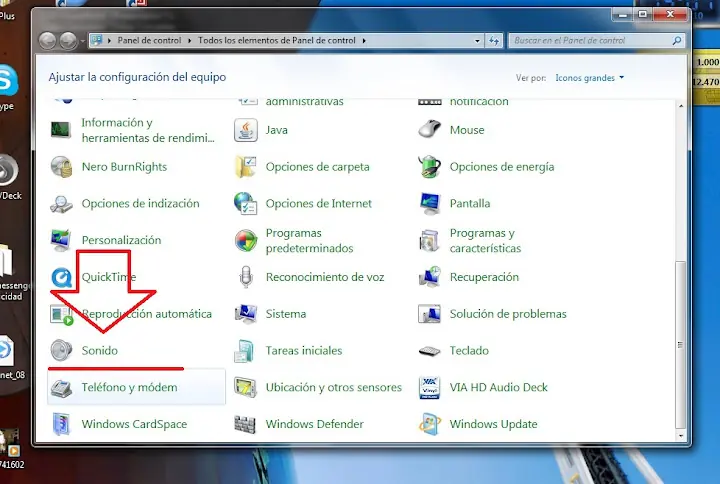The image size is (720, 484).
Task: Open the Windows Update icon
Action: (429, 424)
